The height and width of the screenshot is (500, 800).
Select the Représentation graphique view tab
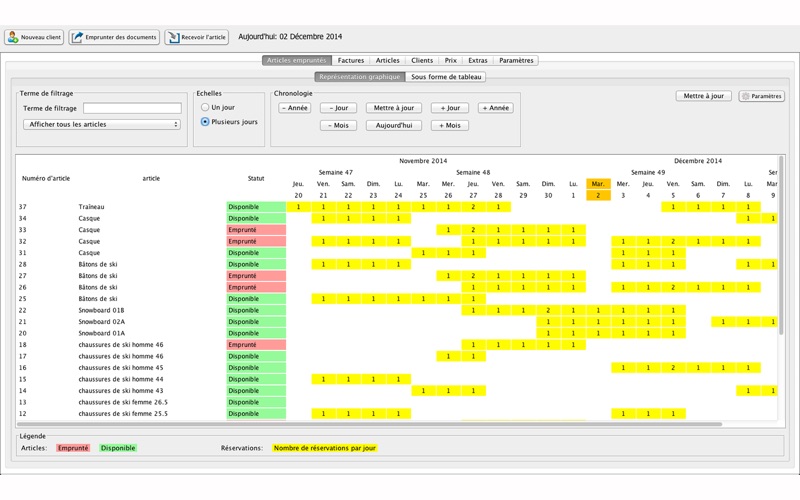click(360, 77)
